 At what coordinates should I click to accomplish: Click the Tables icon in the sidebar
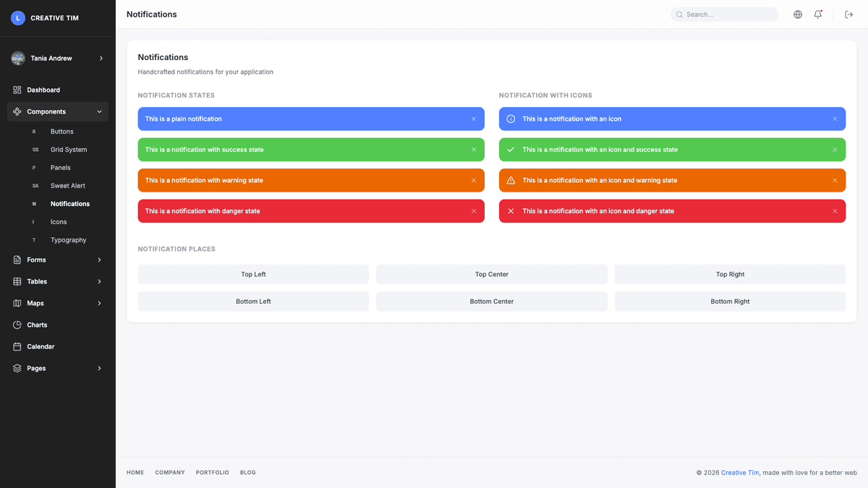tap(16, 281)
